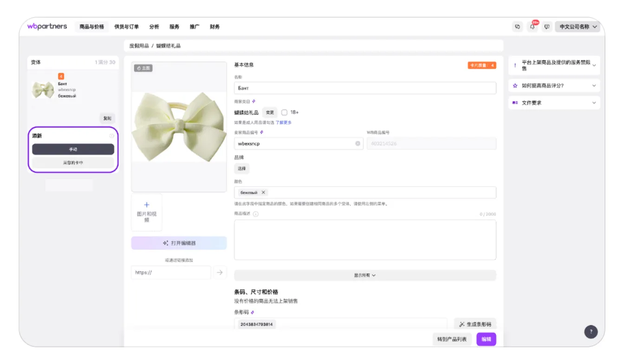Click the purple 编辑 button

point(486,339)
